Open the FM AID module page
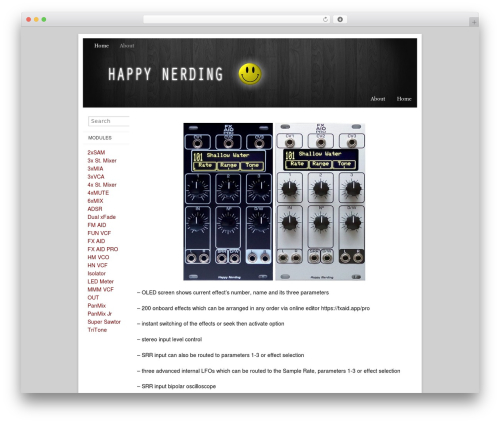This screenshot has height=423, width=500. 97,225
